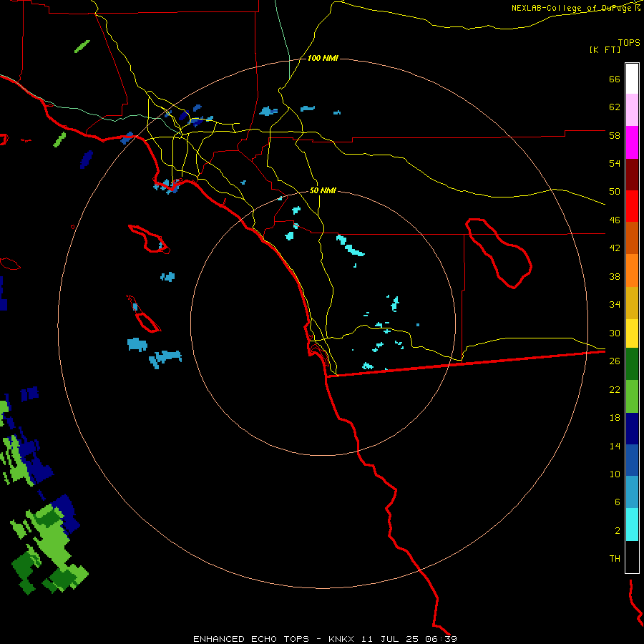Click the legend value 34
Viewport: 644px width, 644px height.
click(615, 305)
